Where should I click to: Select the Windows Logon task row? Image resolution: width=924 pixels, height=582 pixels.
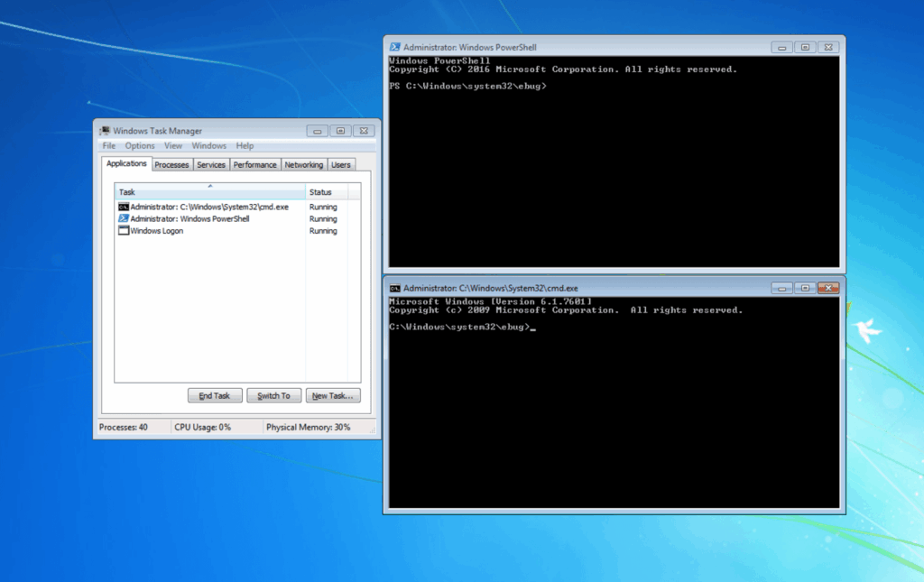(x=236, y=231)
